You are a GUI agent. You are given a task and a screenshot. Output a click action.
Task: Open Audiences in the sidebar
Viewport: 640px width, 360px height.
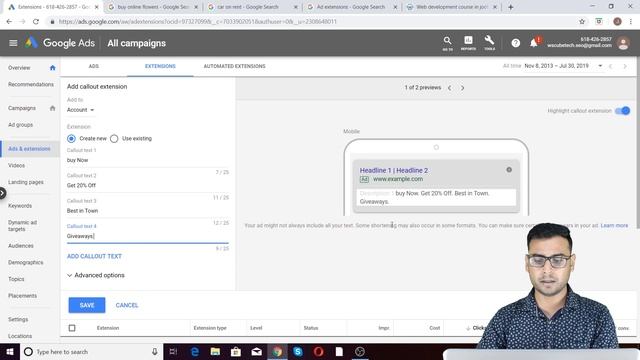21,246
